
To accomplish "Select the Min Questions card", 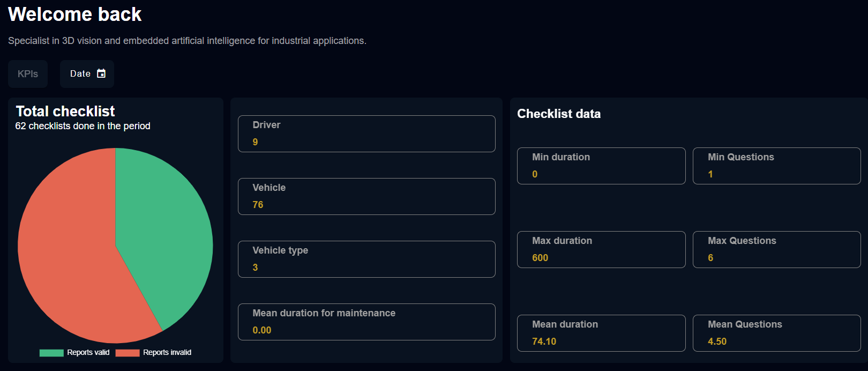I will pyautogui.click(x=776, y=166).
